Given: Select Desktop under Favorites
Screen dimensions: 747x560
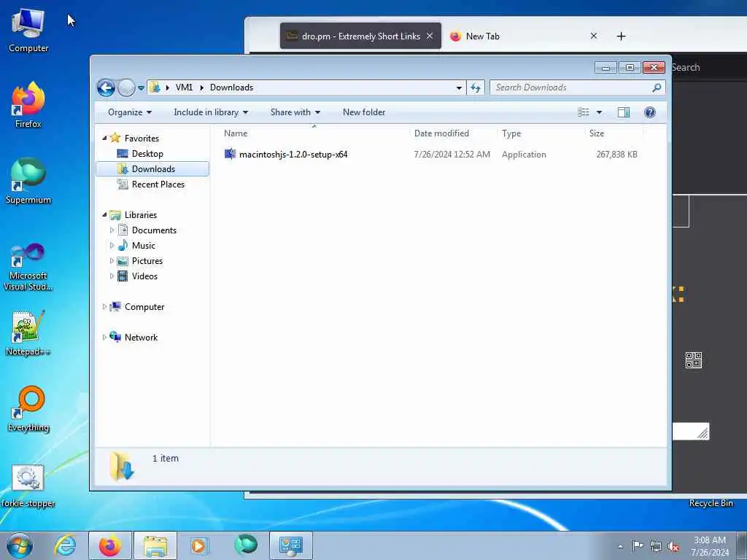Looking at the screenshot, I should [x=147, y=154].
